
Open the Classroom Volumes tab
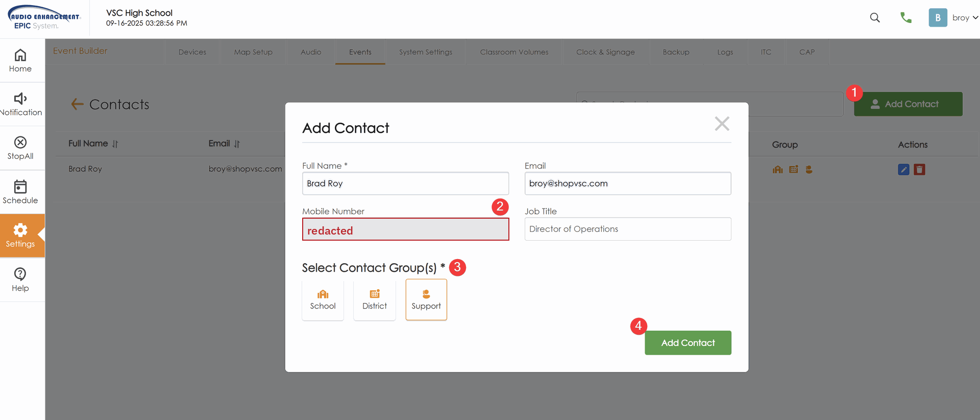(x=514, y=52)
